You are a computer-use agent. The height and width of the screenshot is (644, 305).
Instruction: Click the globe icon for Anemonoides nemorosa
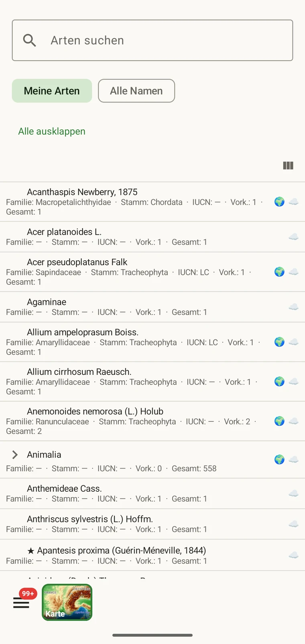coord(279,421)
